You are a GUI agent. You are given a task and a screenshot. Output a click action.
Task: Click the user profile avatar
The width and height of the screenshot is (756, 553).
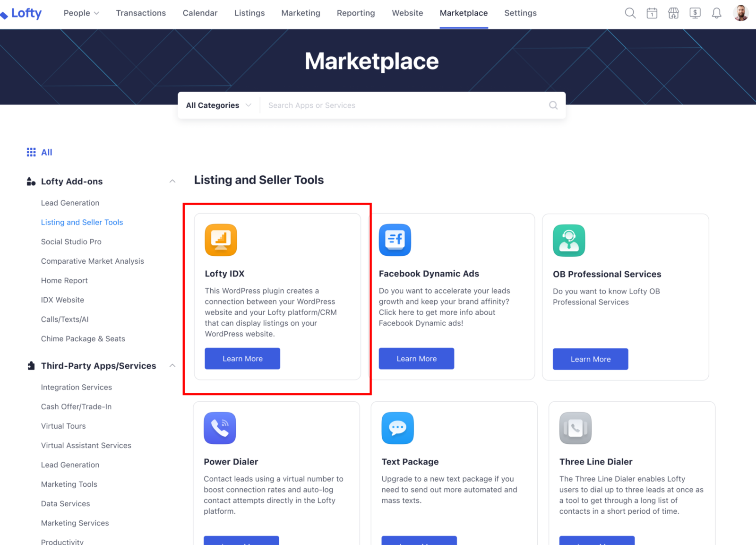[x=740, y=13]
